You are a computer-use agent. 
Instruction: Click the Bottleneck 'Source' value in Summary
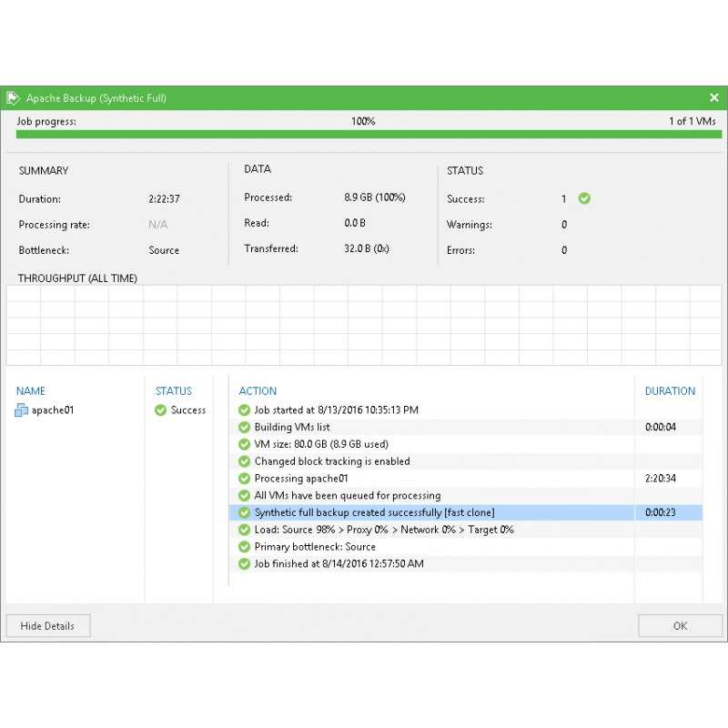point(164,250)
